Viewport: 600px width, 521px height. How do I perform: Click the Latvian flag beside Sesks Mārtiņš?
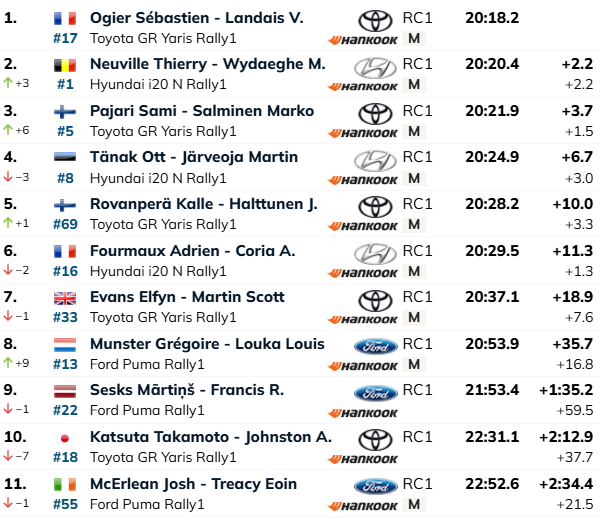coord(65,391)
